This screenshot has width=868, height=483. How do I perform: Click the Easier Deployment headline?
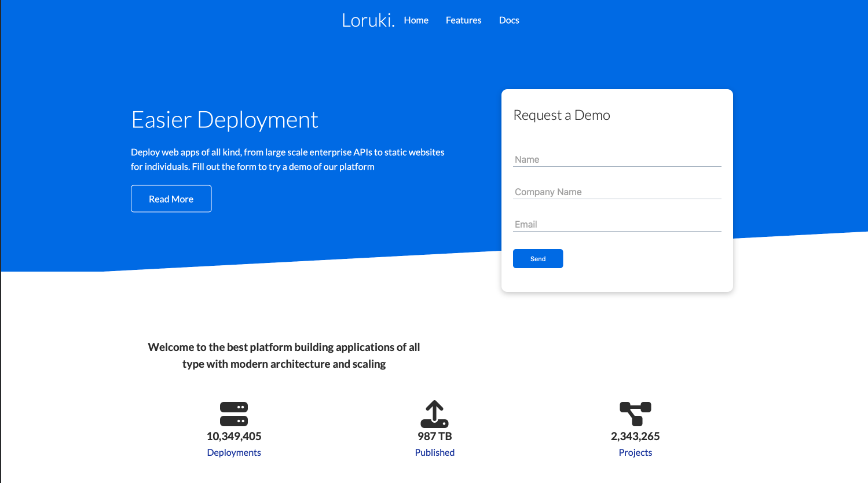tap(224, 120)
